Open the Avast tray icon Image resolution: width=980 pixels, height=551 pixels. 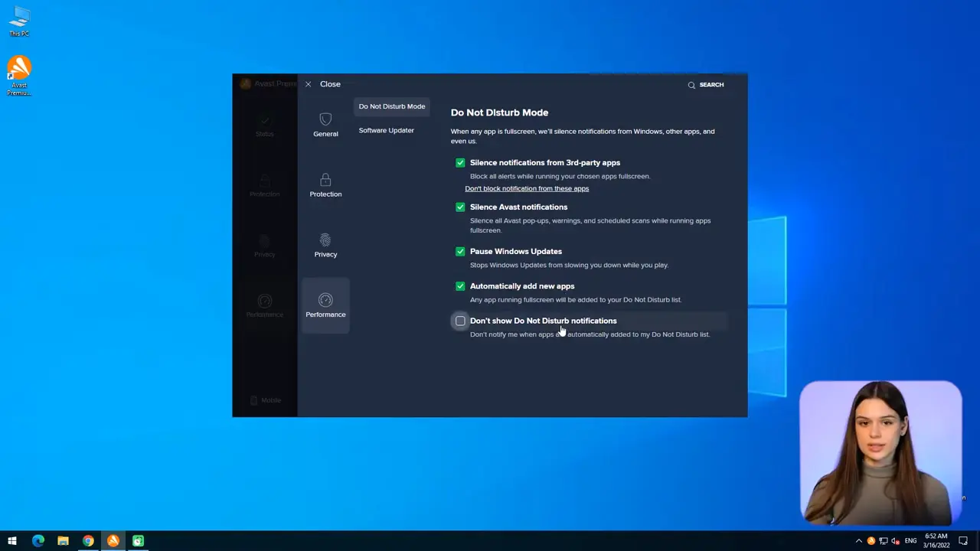click(871, 541)
